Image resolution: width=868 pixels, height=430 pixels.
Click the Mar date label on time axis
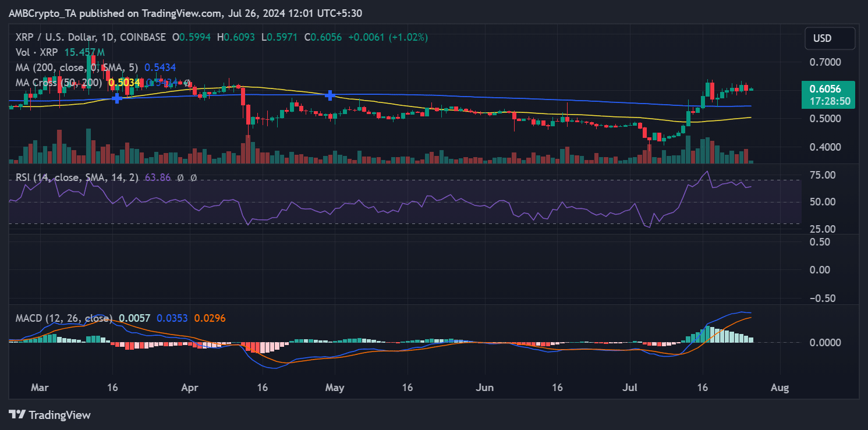tap(40, 388)
